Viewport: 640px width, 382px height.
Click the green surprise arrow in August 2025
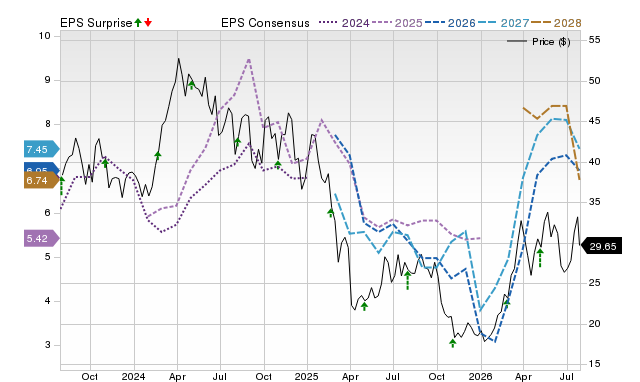click(x=407, y=280)
